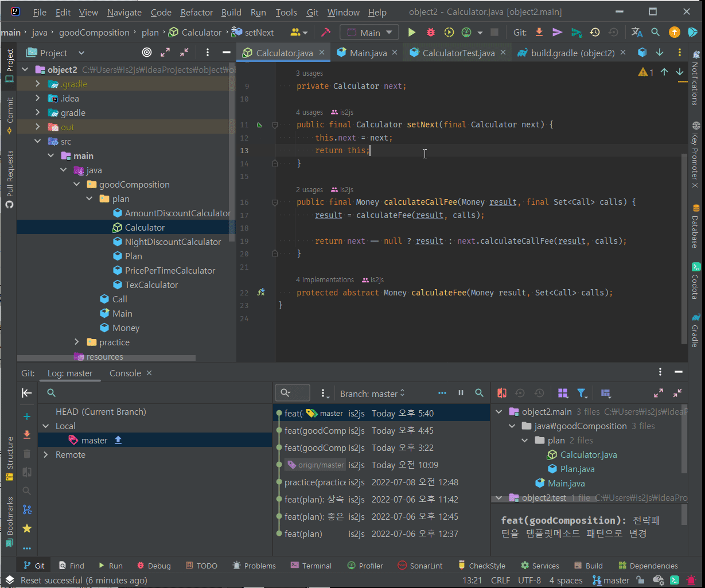The width and height of the screenshot is (705, 588).
Task: Click the master branch status bar widget
Action: pyautogui.click(x=611, y=581)
